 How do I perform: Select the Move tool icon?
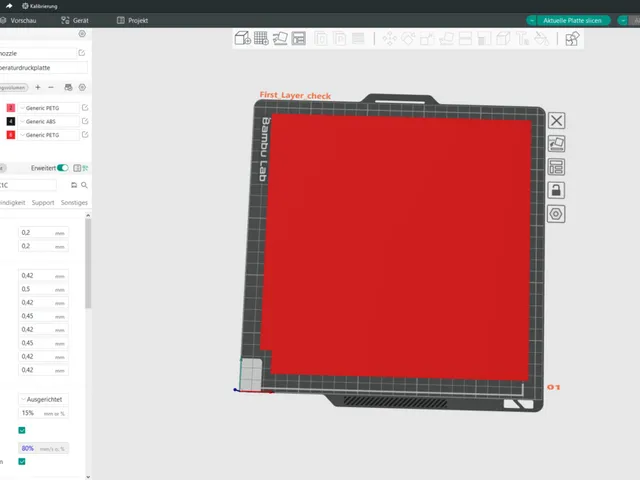click(x=389, y=39)
